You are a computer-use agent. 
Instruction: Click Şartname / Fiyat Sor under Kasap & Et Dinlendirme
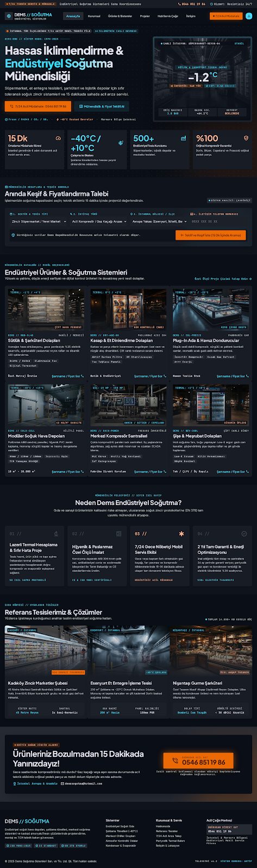click(x=151, y=376)
